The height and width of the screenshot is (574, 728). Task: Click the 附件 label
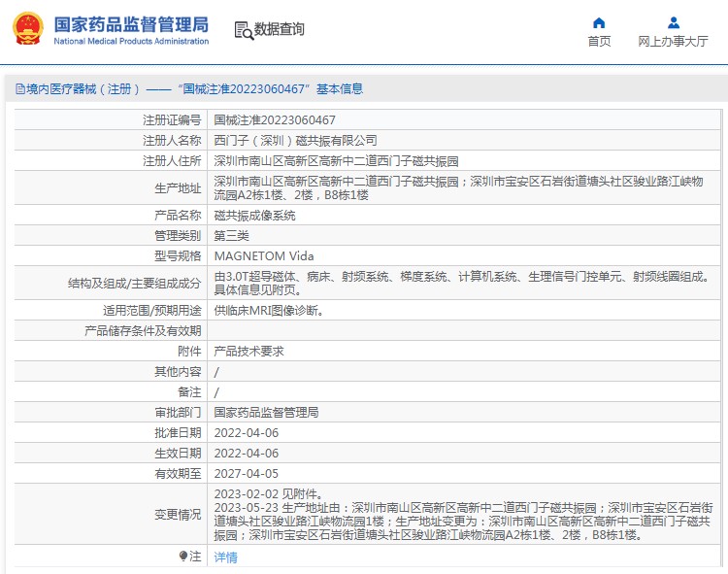coord(189,352)
